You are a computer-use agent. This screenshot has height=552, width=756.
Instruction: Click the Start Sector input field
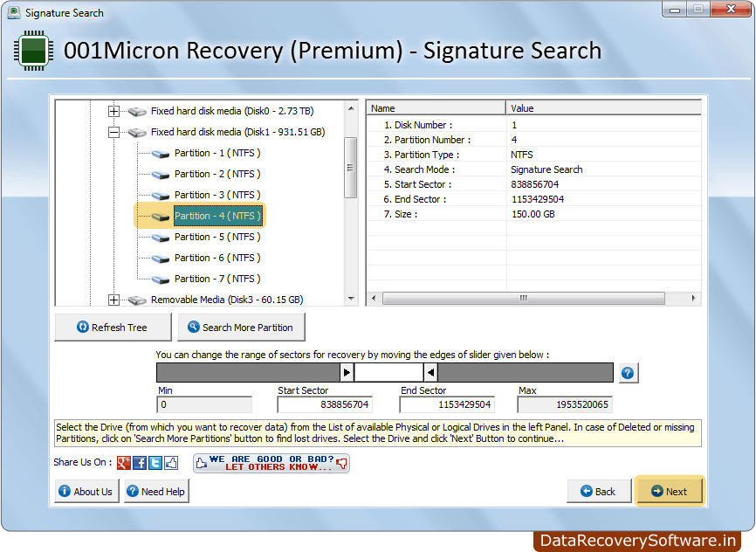point(325,404)
